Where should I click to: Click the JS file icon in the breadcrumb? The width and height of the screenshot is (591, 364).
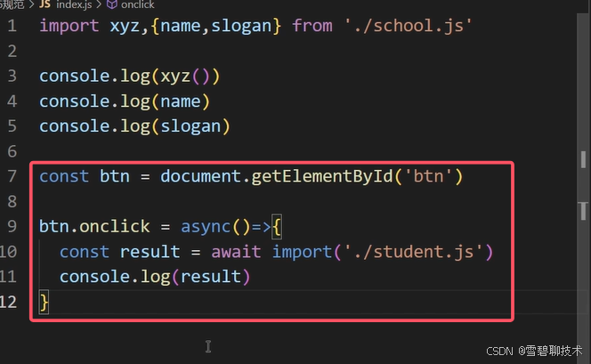tap(45, 4)
